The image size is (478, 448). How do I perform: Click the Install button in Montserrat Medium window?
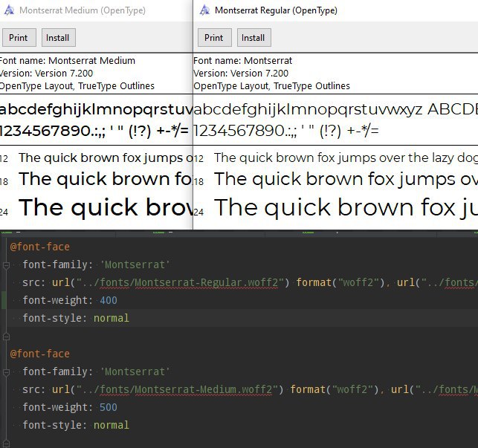click(58, 38)
